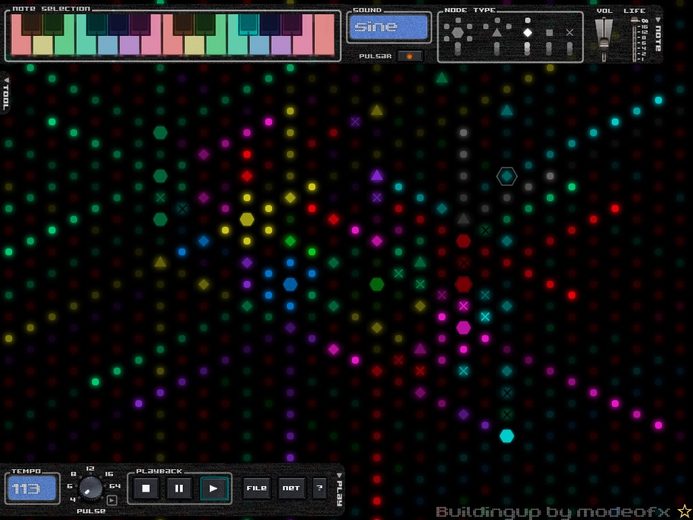
Task: Open help with the ? button
Action: click(x=319, y=488)
